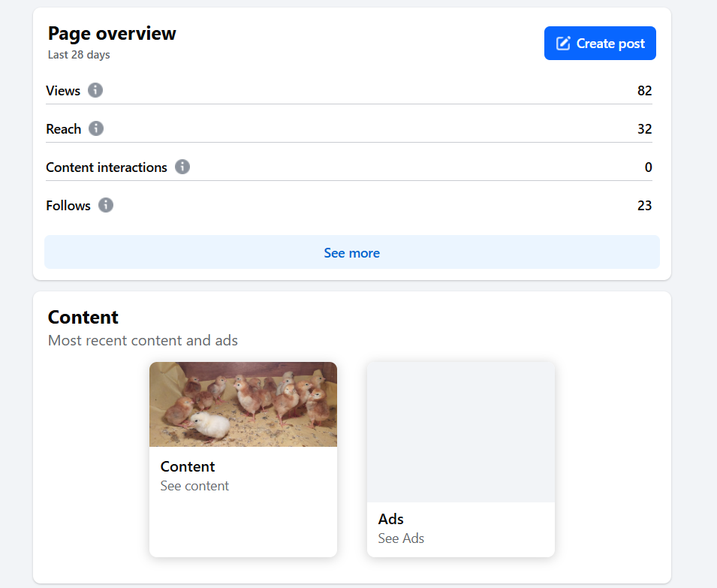Click the empty Ads preview image
717x588 pixels.
click(460, 432)
